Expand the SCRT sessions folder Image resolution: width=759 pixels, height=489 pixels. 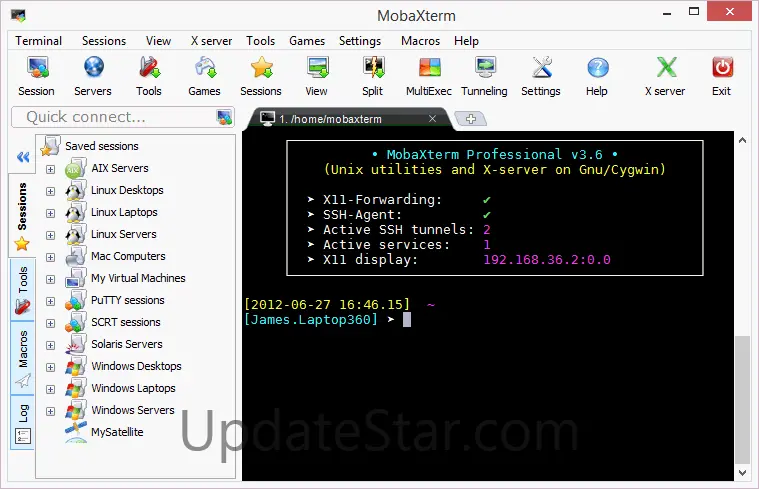click(50, 323)
